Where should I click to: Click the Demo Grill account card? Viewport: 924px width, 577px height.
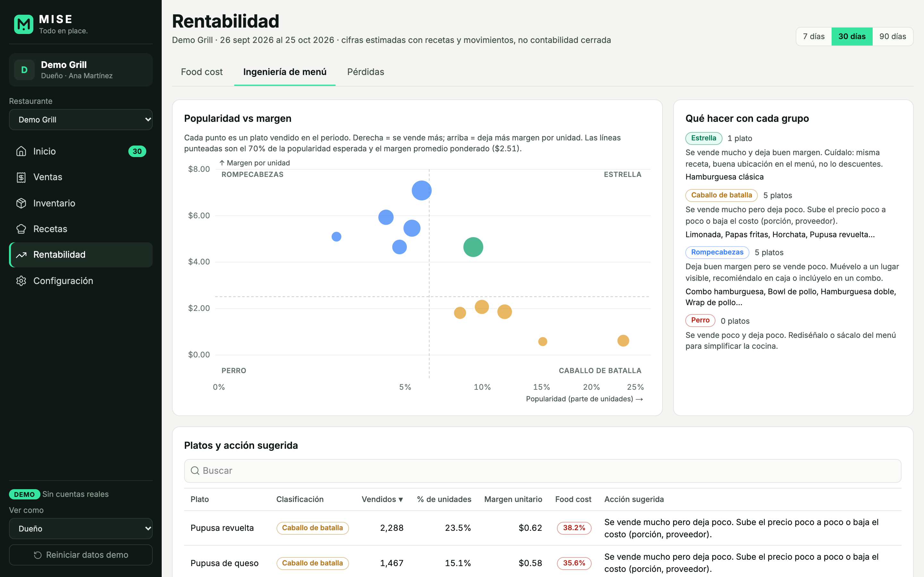coord(81,70)
